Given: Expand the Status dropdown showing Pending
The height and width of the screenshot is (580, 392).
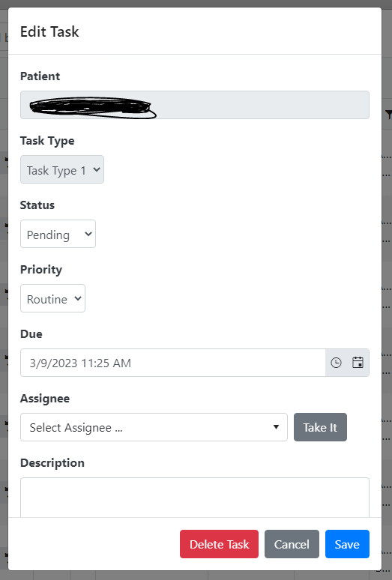Looking at the screenshot, I should click(58, 234).
